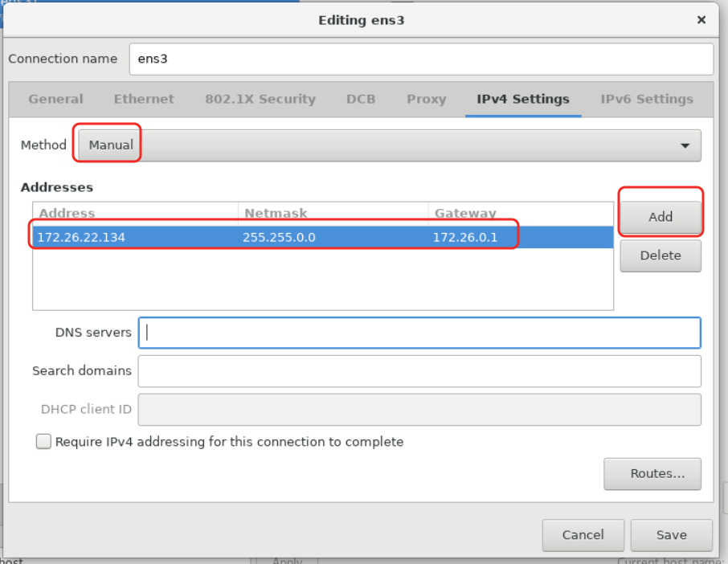
Task: Save the connection settings
Action: [672, 535]
